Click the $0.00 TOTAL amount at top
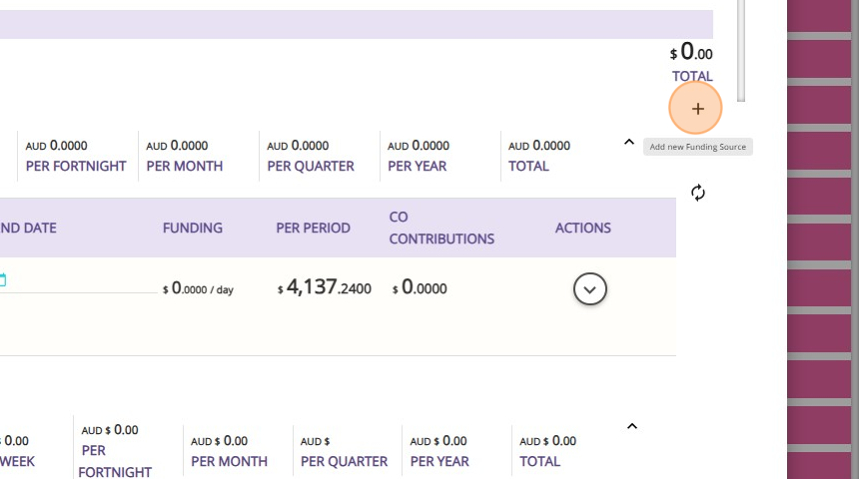 pyautogui.click(x=691, y=53)
